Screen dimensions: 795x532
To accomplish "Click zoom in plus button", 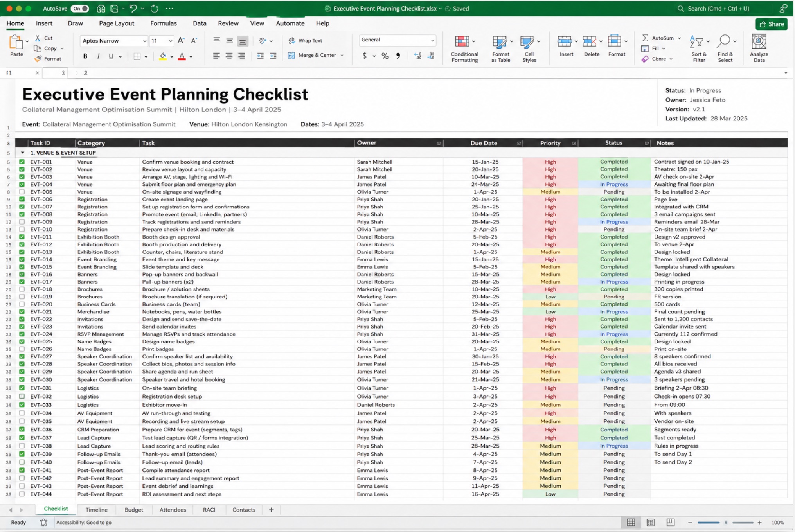I will pyautogui.click(x=759, y=523).
